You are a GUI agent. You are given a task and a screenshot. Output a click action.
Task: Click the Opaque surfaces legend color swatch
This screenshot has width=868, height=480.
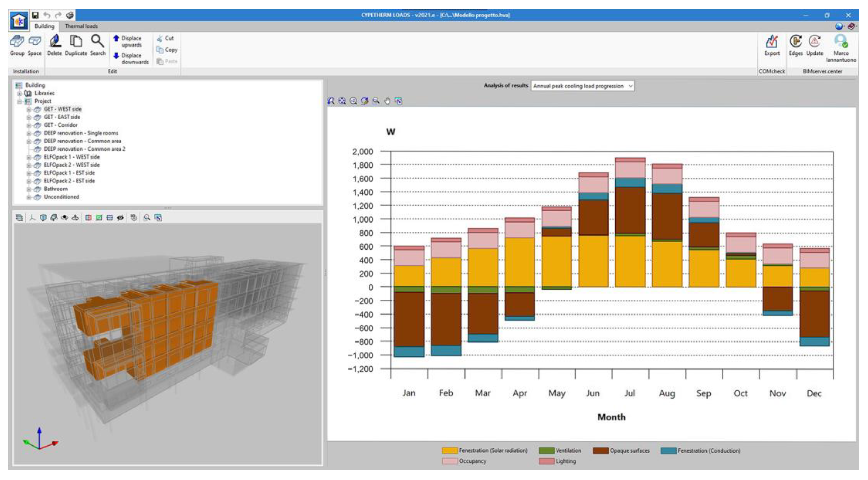tap(600, 450)
